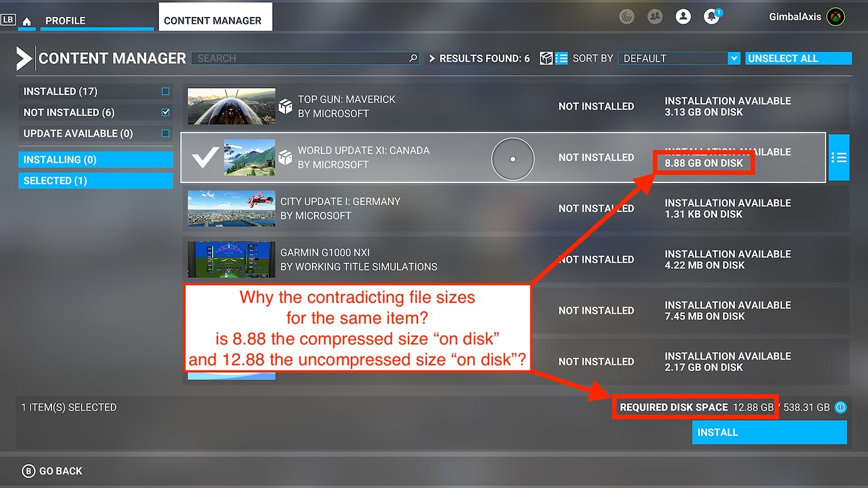This screenshot has height=488, width=868.
Task: Switch to the PROFILE tab
Action: pos(65,20)
